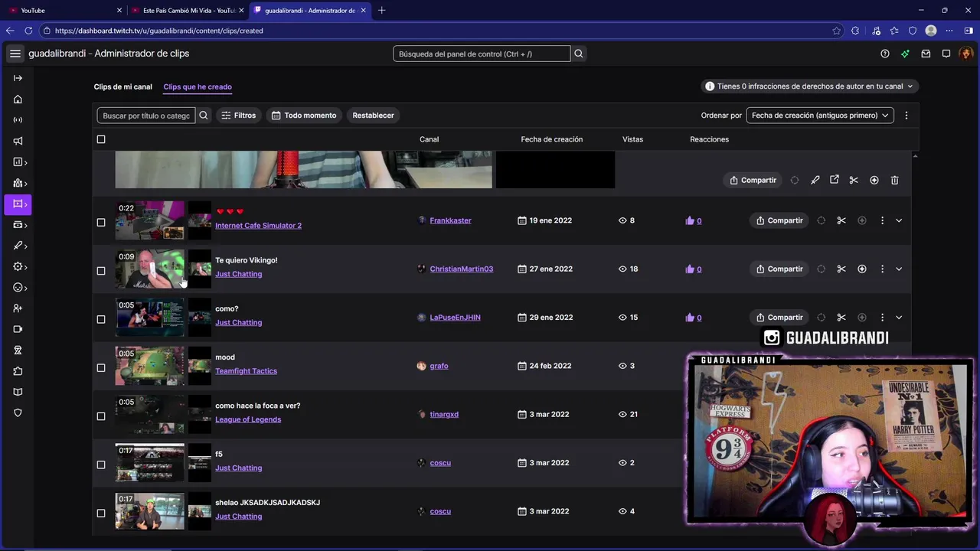980x551 pixels.
Task: Click Compartir on the Frankkaster clip row
Action: tap(779, 220)
